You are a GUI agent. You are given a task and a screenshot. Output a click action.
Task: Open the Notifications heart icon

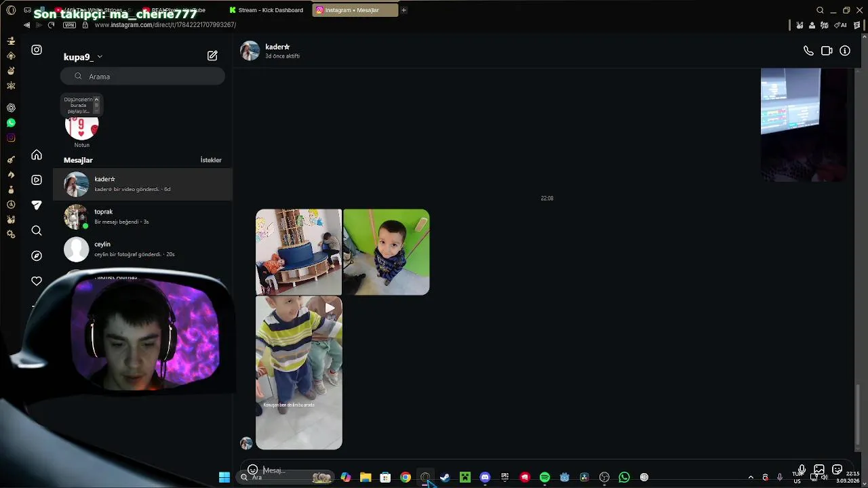(x=37, y=281)
